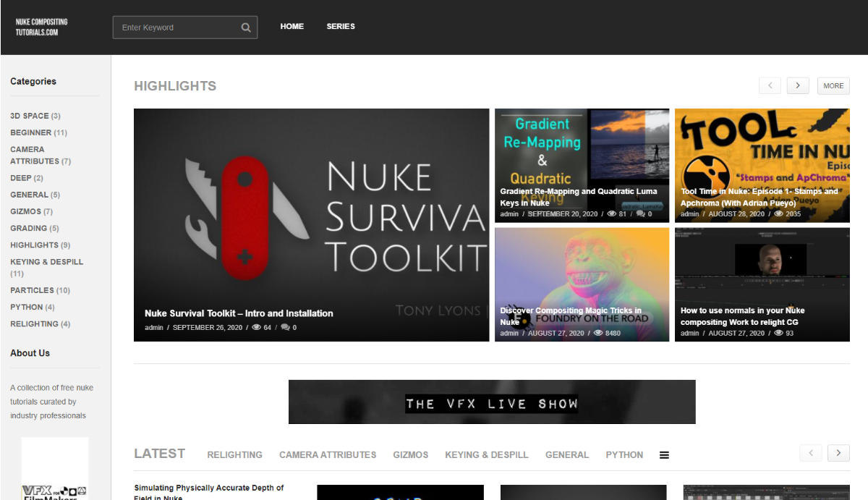The width and height of the screenshot is (868, 500).
Task: Open the PARTICLES category in sidebar
Action: (33, 290)
